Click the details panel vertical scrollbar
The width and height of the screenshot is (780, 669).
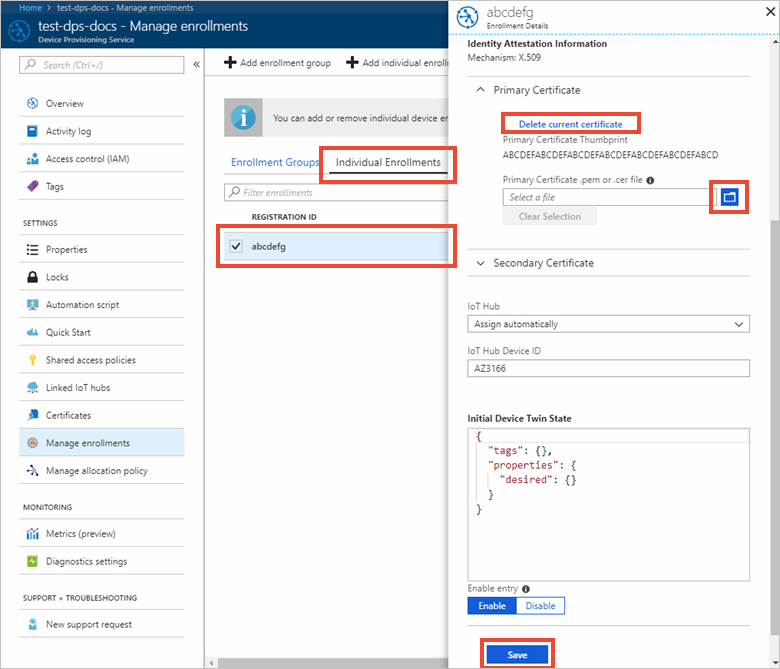(x=775, y=428)
